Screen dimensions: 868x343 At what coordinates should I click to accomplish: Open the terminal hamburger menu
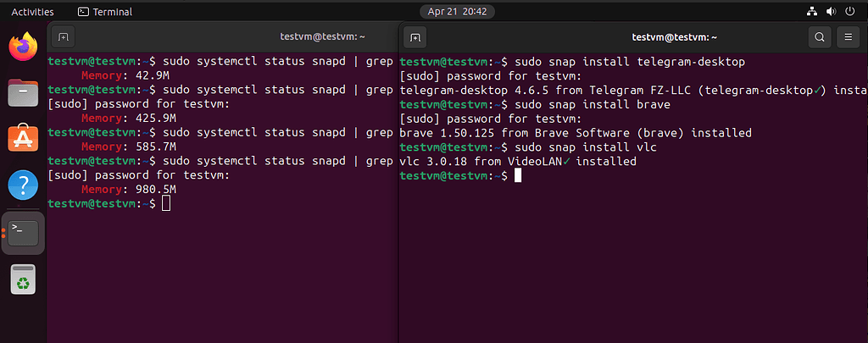tap(848, 37)
